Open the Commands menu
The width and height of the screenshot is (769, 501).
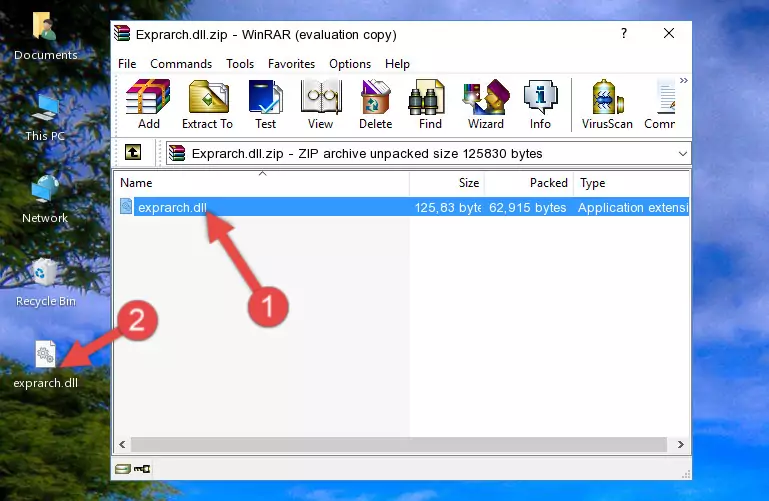[x=181, y=64]
